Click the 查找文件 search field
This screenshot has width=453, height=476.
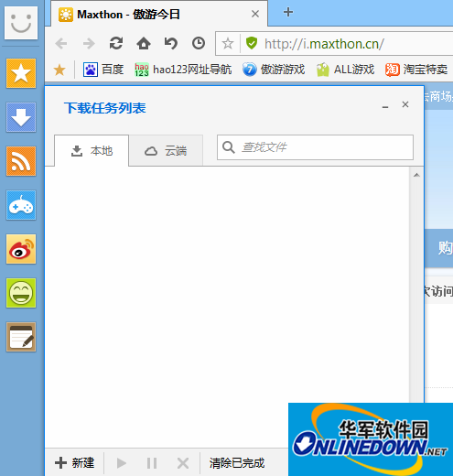[315, 147]
